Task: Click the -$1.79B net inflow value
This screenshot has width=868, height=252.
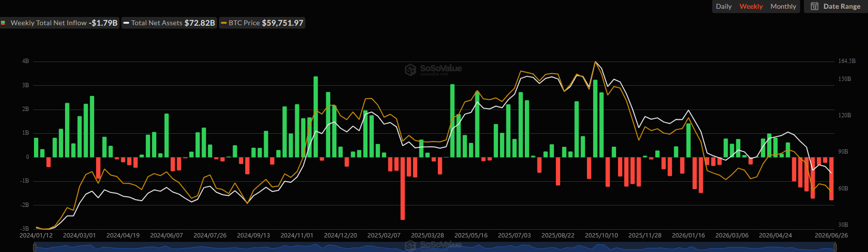Action: pos(103,23)
